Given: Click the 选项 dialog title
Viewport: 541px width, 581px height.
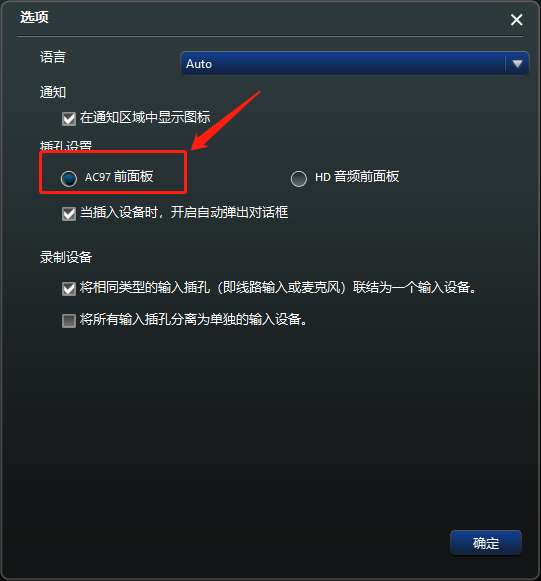Looking at the screenshot, I should point(34,17).
